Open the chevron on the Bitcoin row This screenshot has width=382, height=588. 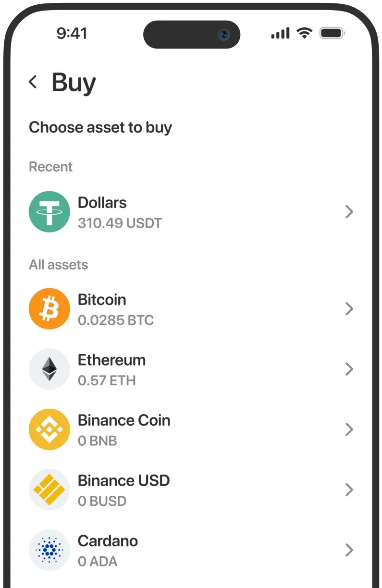click(x=349, y=309)
